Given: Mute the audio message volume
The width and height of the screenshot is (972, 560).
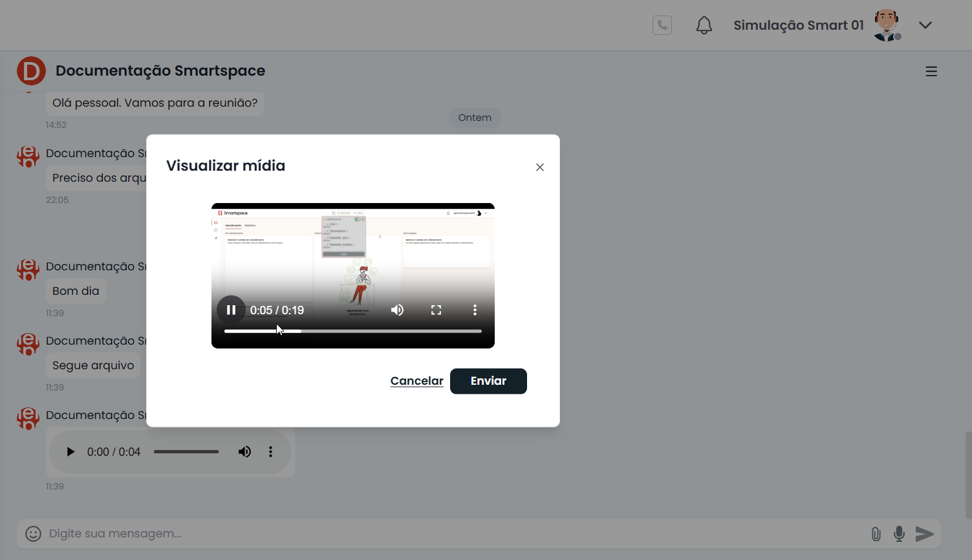Looking at the screenshot, I should (244, 452).
